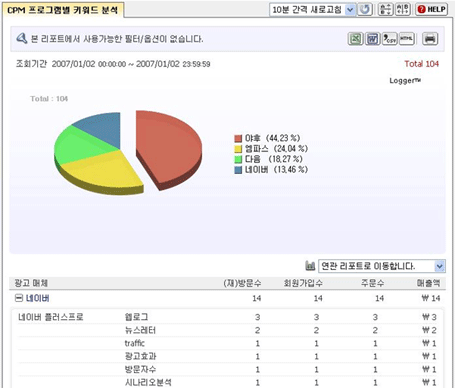Viewport: 455px width, 391px height.
Task: Export report to Word document
Action: (x=372, y=39)
